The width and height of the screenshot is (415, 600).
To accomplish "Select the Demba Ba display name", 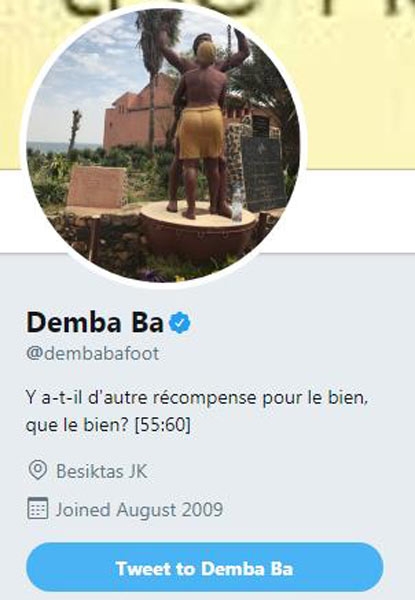I will coord(95,322).
